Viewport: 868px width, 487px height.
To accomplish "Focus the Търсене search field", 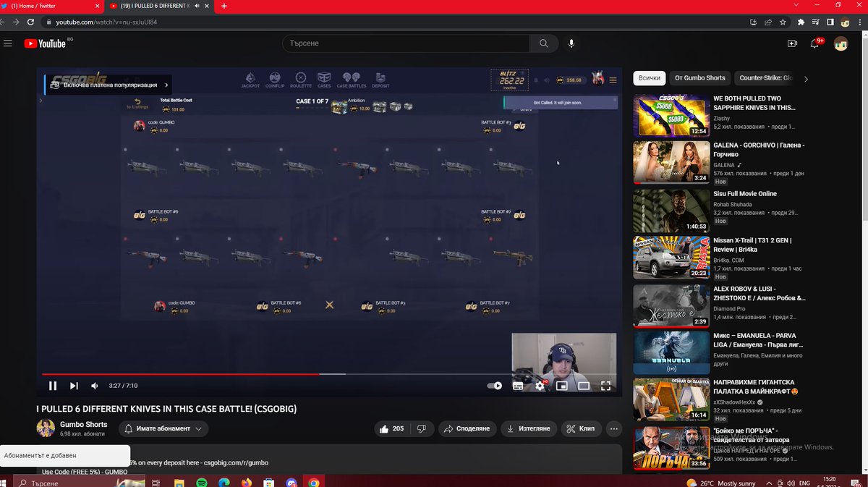I will pos(405,43).
